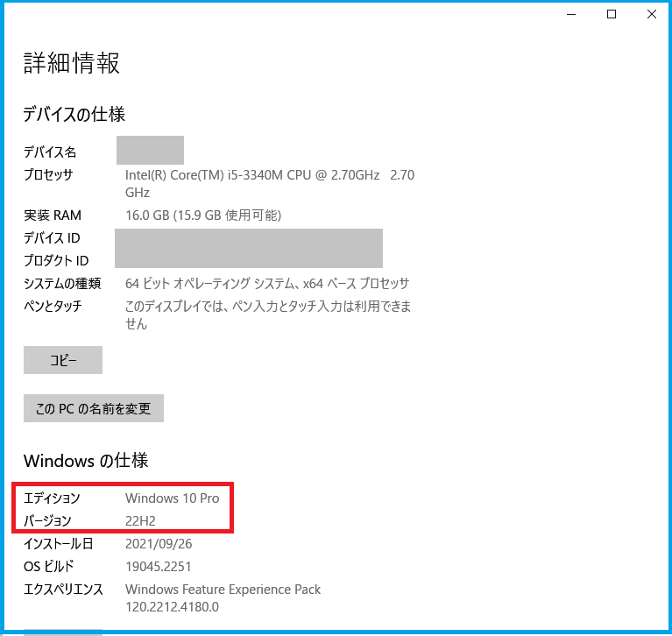Click the エディション label
672x636 pixels.
[52, 498]
